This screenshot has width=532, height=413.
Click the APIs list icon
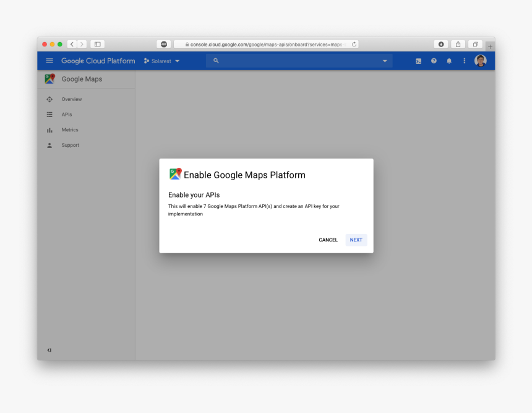pyautogui.click(x=49, y=115)
